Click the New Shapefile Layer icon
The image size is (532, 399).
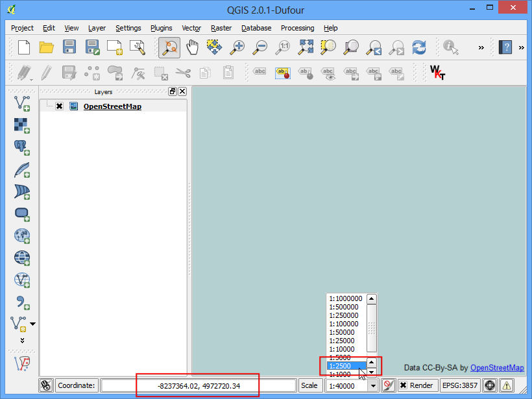(19, 324)
